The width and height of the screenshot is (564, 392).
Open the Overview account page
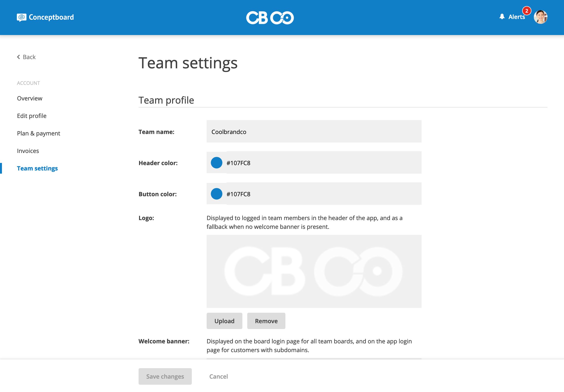point(30,98)
